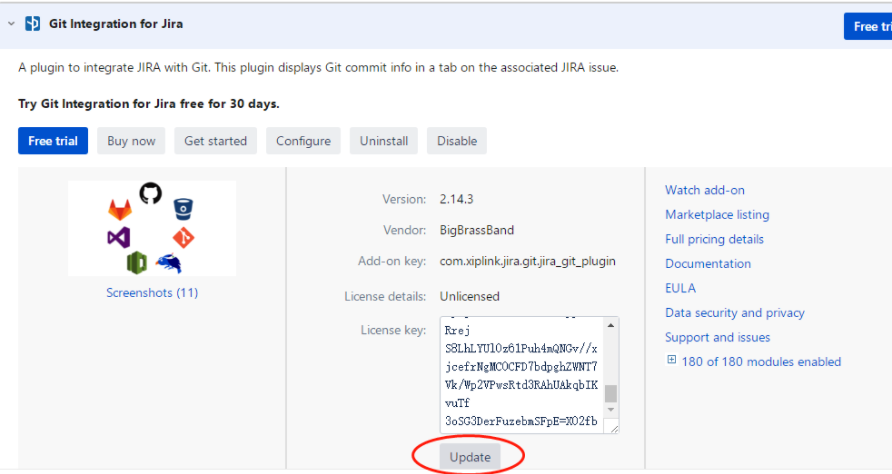Click the blue animal logo in the thumbnail
The width and height of the screenshot is (892, 474).
coord(169,263)
